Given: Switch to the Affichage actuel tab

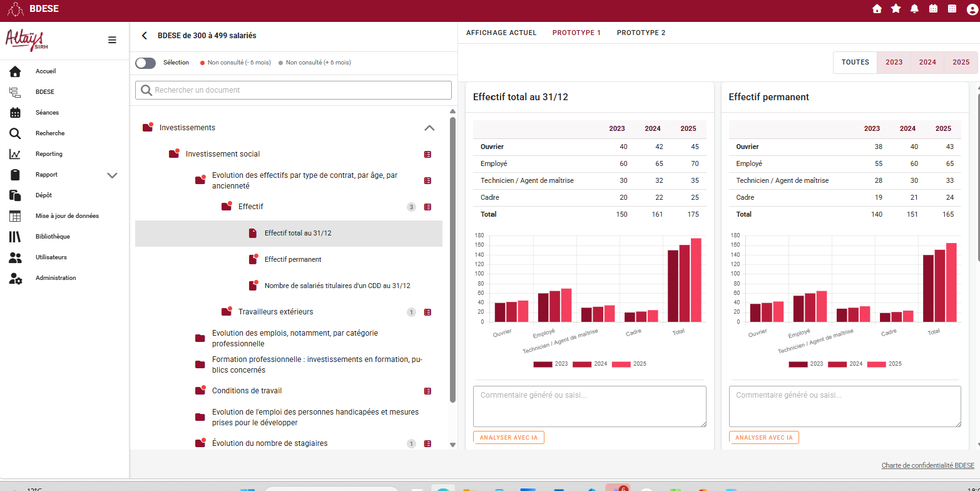Looking at the screenshot, I should pos(501,33).
